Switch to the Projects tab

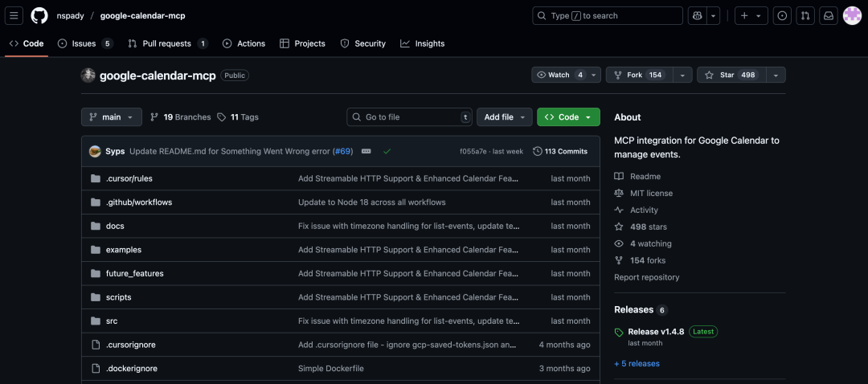302,43
